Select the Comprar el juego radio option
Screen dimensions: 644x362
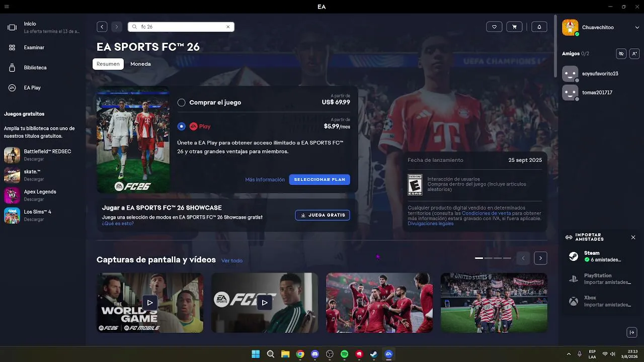pos(181,103)
